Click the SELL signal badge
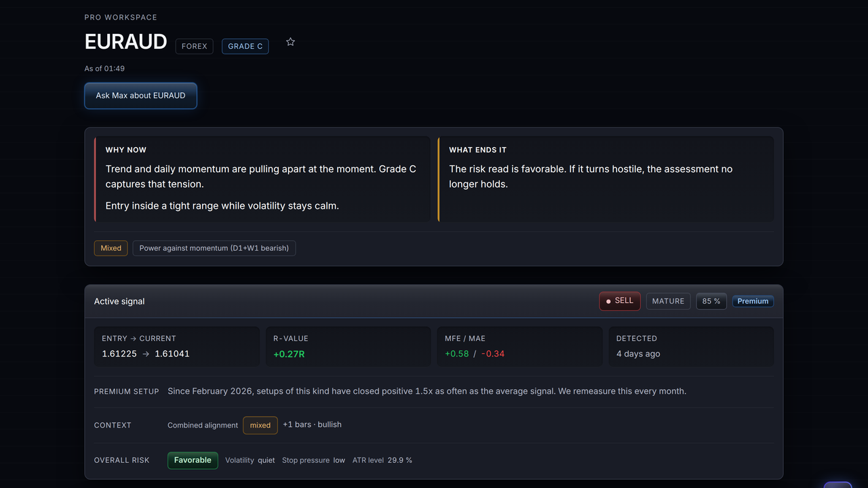 [620, 301]
